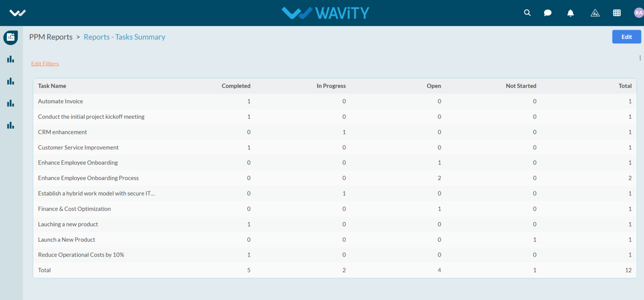Click the Not Started total value 1

535,270
